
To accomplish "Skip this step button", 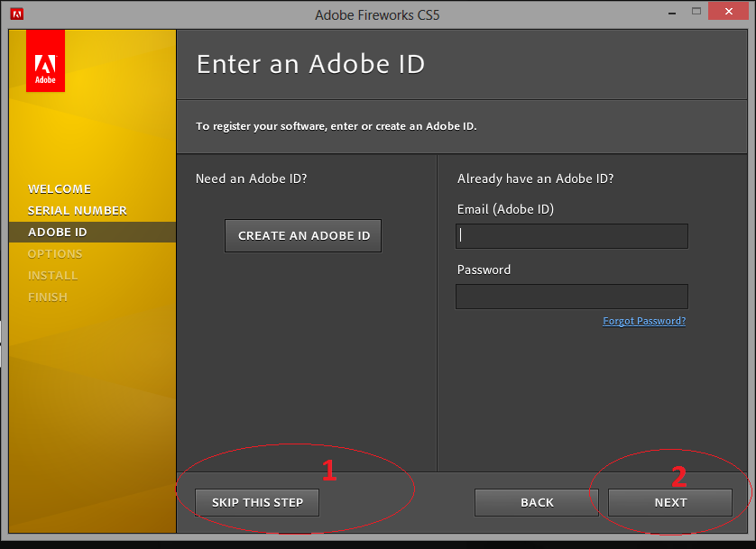I will tap(257, 502).
